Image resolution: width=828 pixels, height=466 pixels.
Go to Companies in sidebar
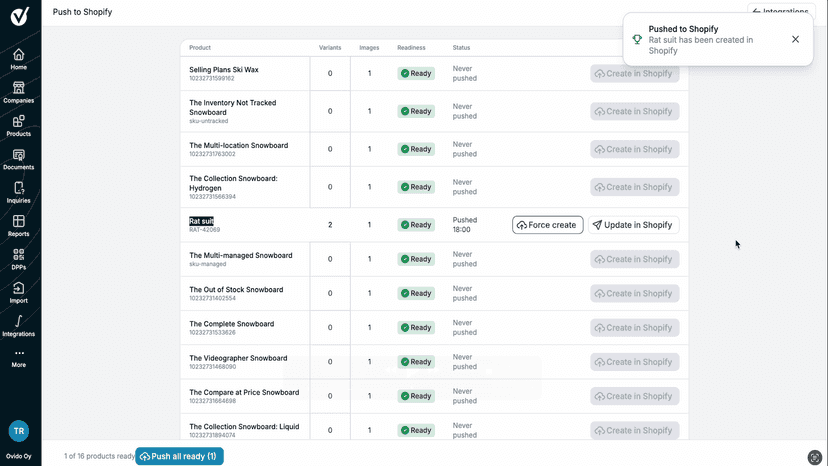tap(18, 92)
